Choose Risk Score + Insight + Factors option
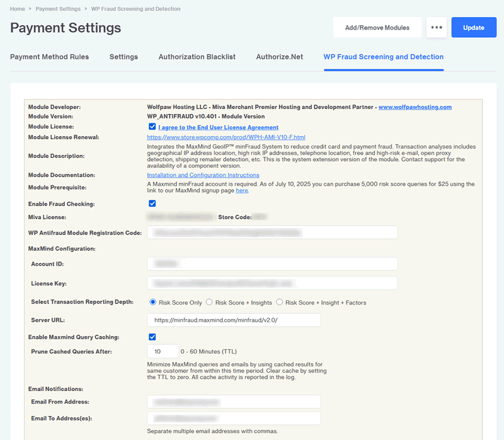The image size is (504, 440). click(x=280, y=302)
